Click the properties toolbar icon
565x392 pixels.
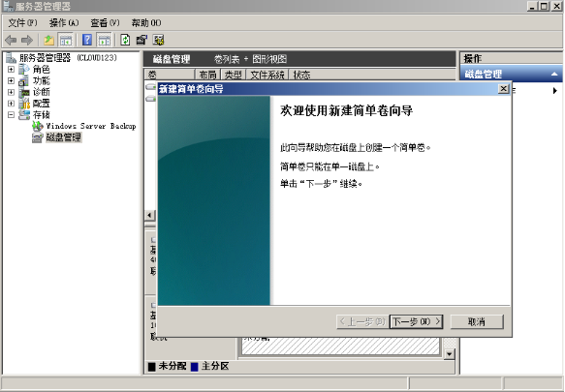141,40
